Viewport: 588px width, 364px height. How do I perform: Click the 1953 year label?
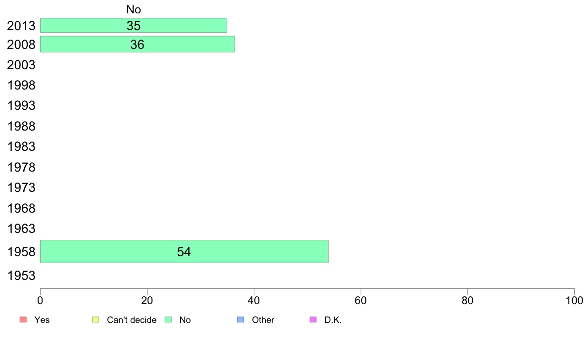(21, 275)
